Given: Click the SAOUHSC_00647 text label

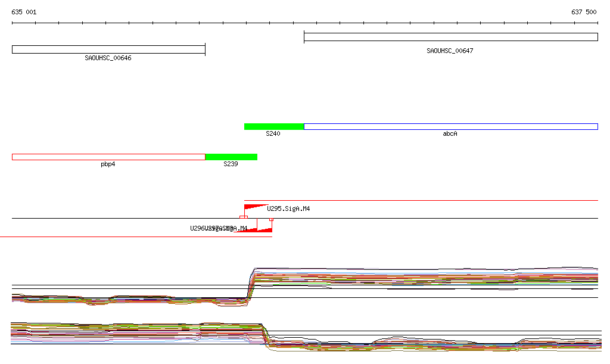Looking at the screenshot, I should pos(450,51).
